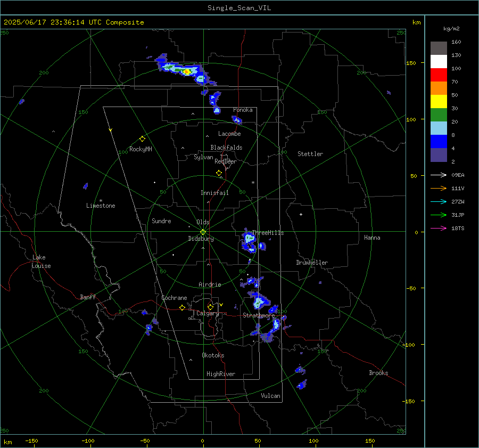The height and width of the screenshot is (448, 479).
Task: Select the Okotoks city label
Action: (213, 355)
